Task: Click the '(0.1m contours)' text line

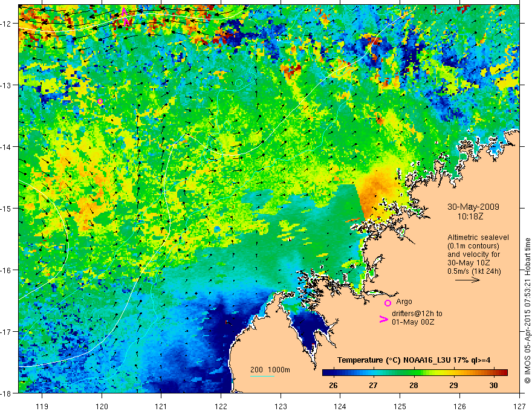Action: (473, 246)
